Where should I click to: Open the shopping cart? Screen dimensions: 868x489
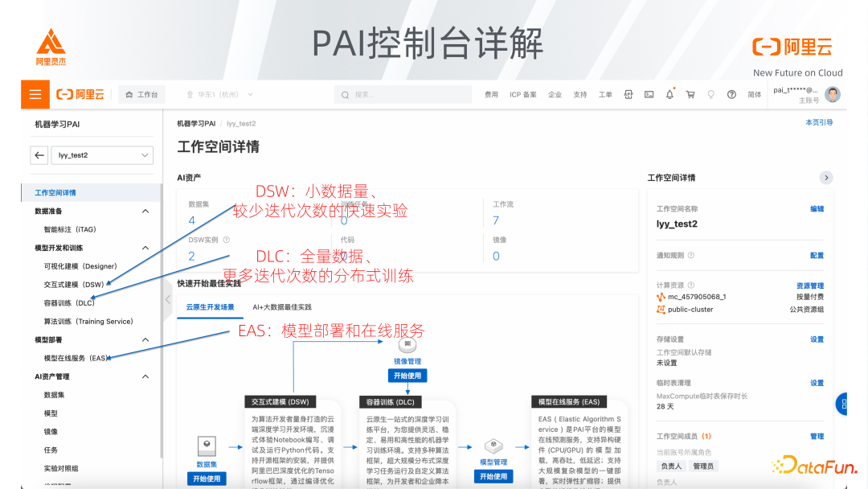[690, 94]
